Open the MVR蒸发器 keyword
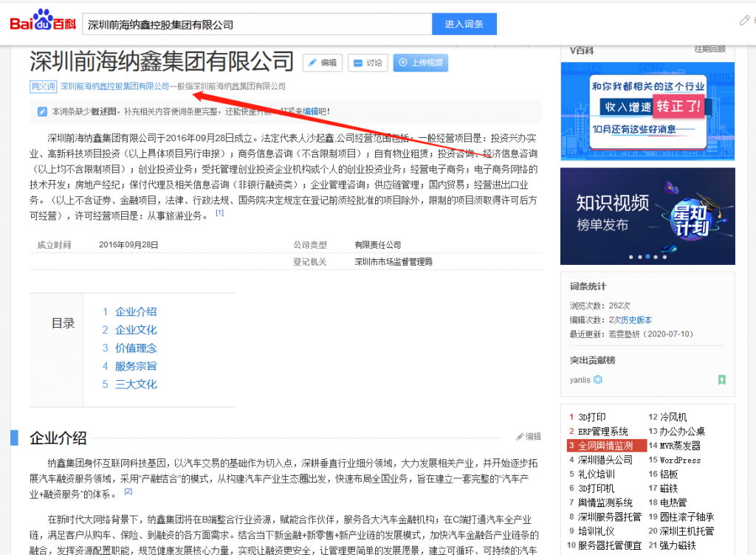The height and width of the screenshot is (555, 756). (x=680, y=446)
